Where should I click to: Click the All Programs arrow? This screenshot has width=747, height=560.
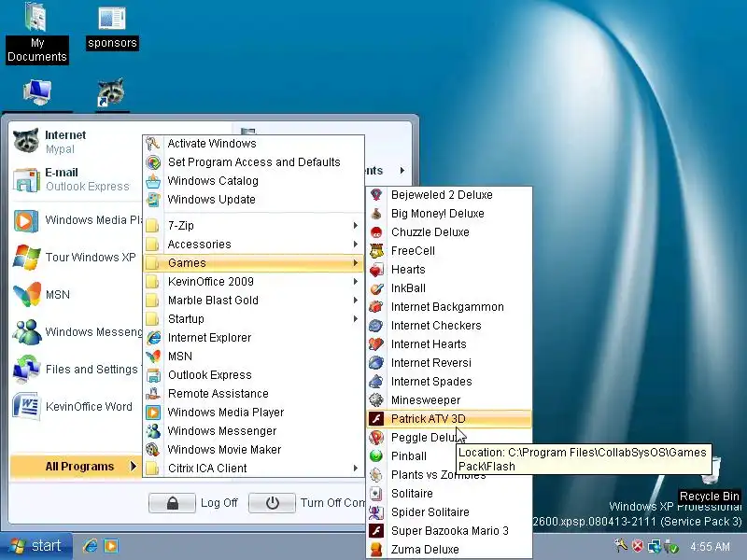pos(133,466)
